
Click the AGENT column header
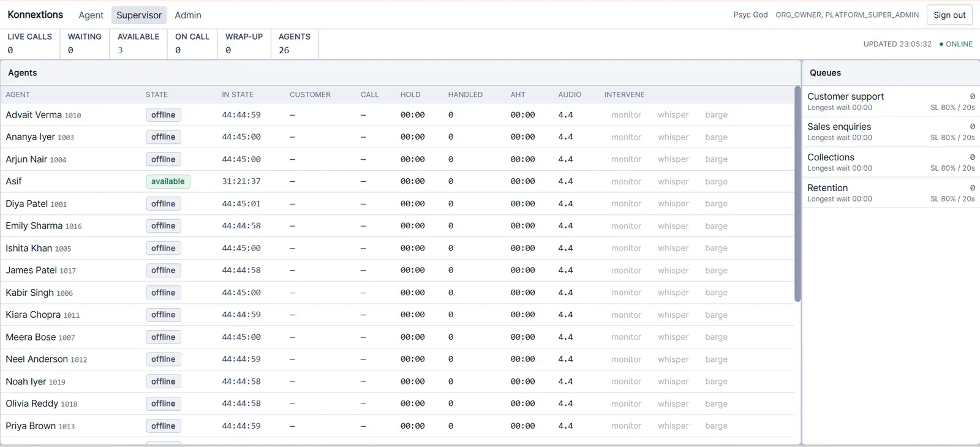[18, 95]
